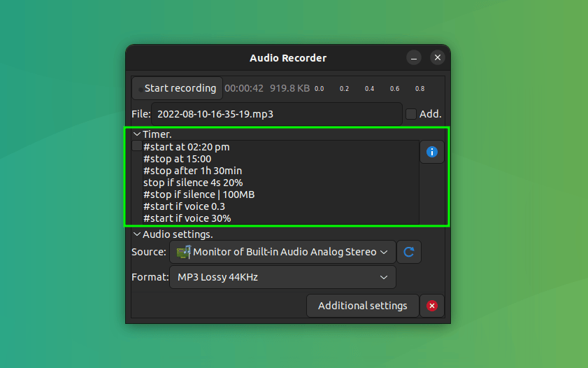Image resolution: width=588 pixels, height=368 pixels.
Task: Click the "#start at 02:20 pm" timer line
Action: (x=186, y=147)
